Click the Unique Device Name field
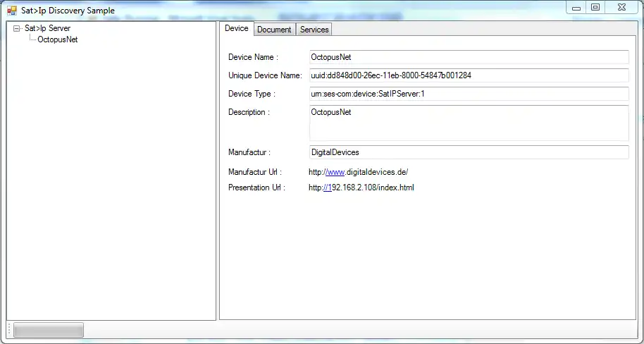 tap(469, 75)
